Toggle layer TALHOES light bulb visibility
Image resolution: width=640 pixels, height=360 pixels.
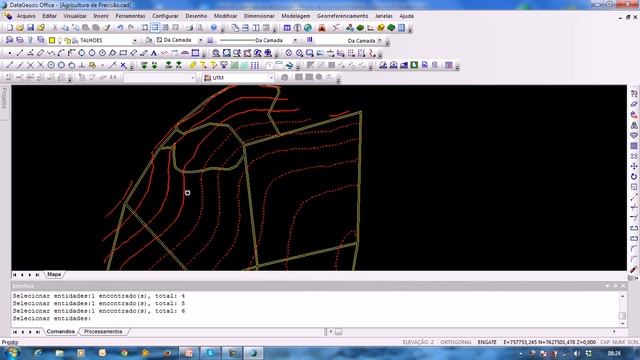[x=60, y=40]
